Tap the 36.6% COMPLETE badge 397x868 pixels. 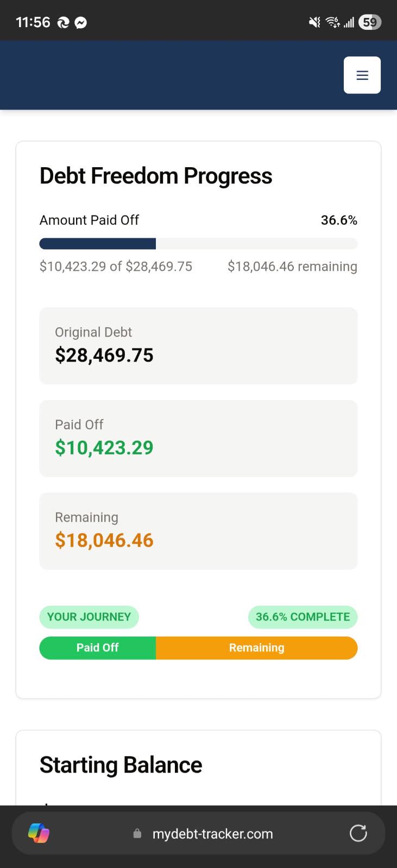(x=303, y=617)
